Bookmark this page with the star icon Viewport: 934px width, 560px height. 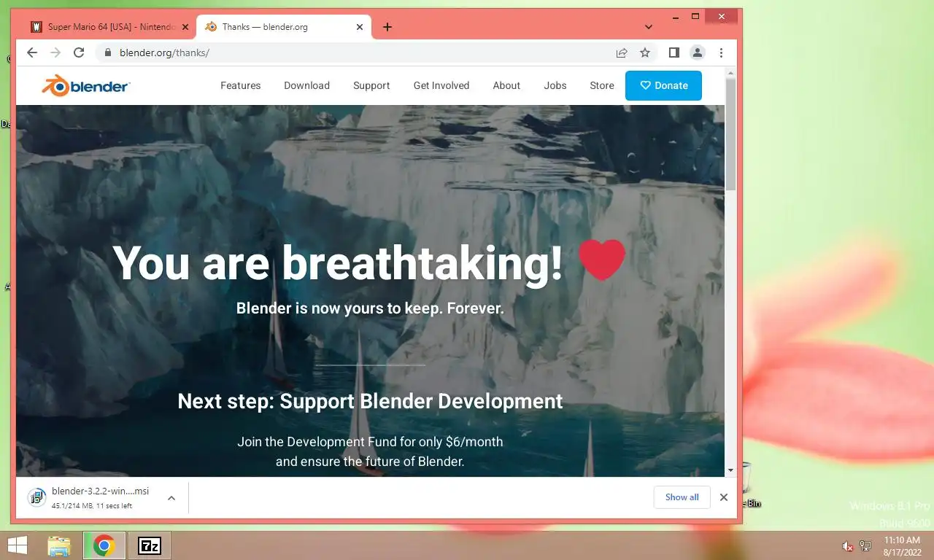click(x=645, y=52)
